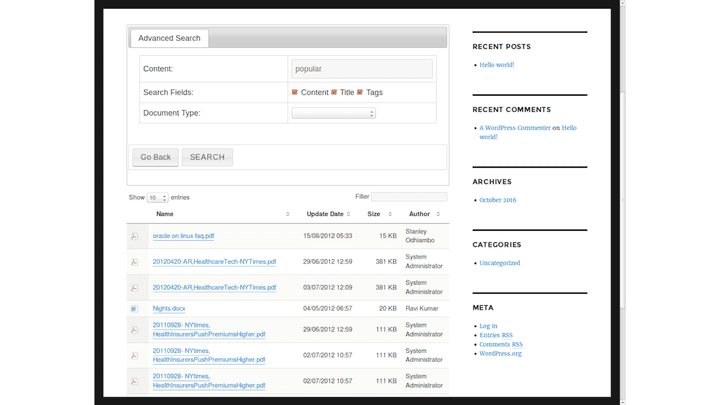Click PDF icon beside oracle on linux faq.pdf

(x=135, y=236)
